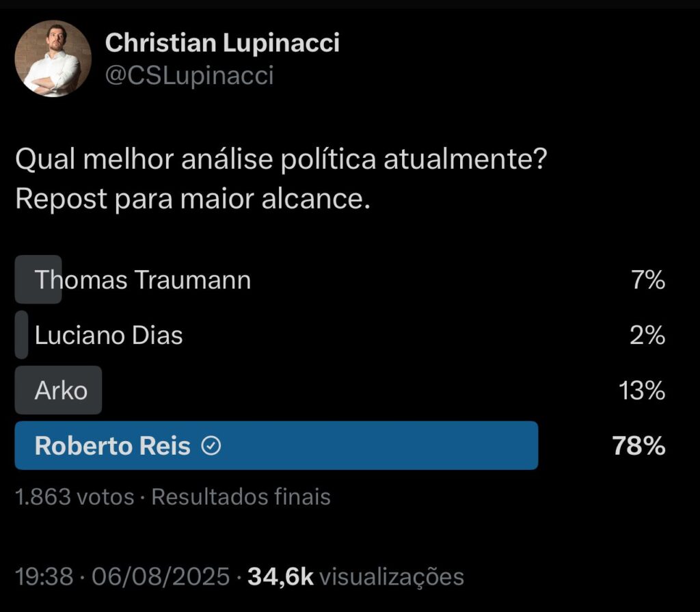Click the 2% result percentage
700x612 pixels.
click(x=647, y=335)
